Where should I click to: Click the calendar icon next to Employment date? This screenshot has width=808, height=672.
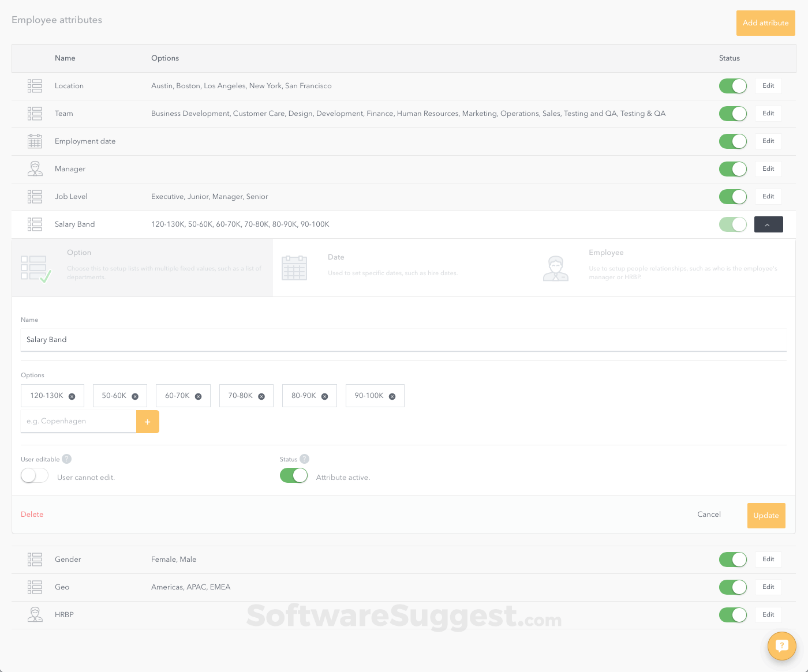[35, 141]
